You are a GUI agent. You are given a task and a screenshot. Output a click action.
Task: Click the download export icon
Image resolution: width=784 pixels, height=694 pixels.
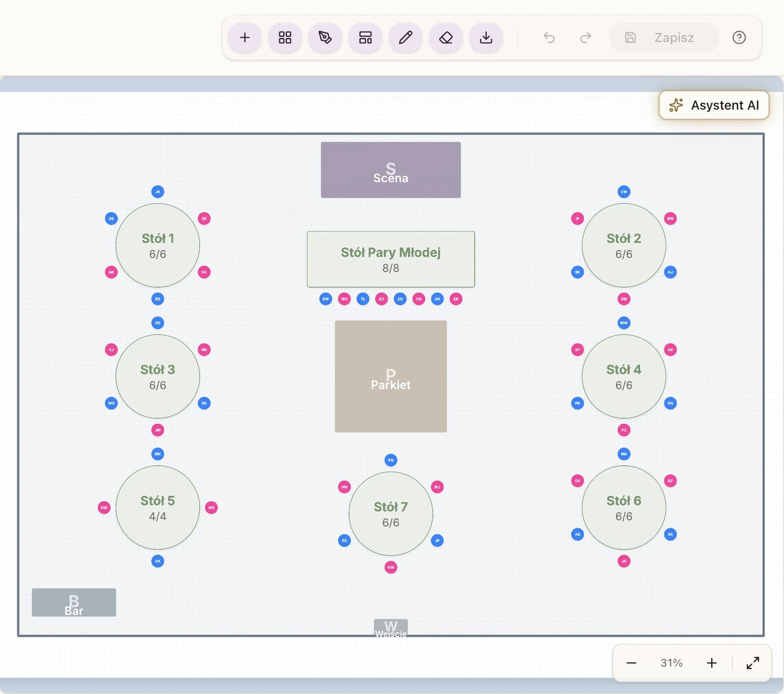[x=486, y=37]
